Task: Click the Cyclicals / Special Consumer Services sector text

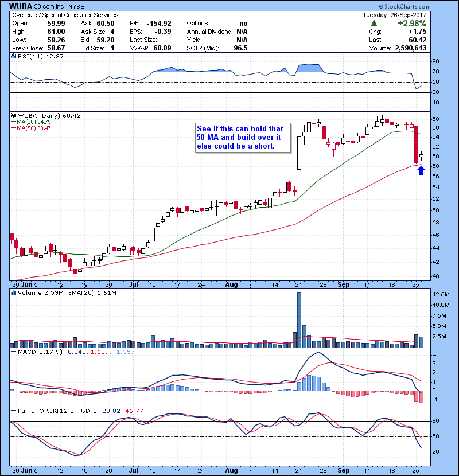Action: 65,15
